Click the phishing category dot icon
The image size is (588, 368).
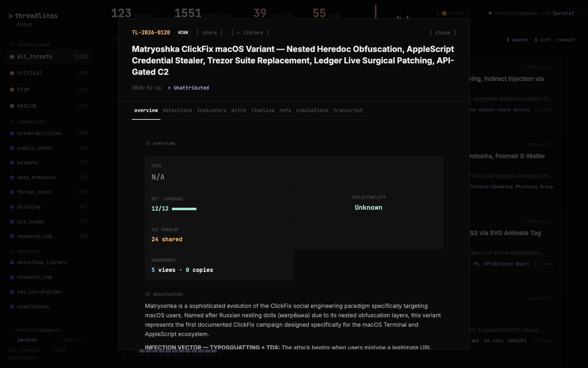[x=13, y=207]
